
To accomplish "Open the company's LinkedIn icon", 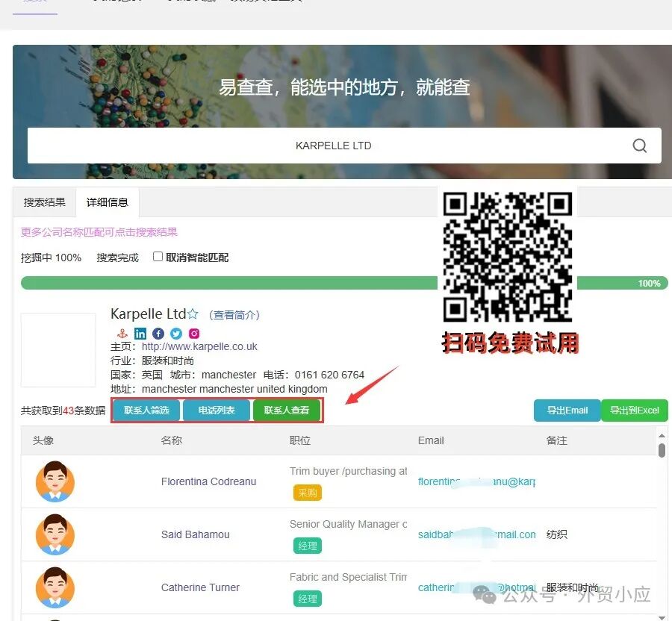I will (x=140, y=334).
